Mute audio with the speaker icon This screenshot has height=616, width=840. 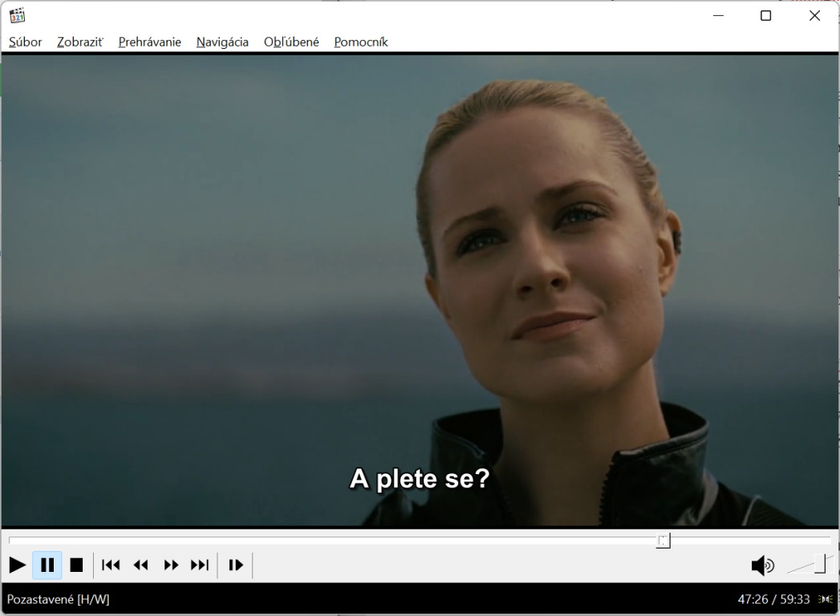click(x=761, y=566)
